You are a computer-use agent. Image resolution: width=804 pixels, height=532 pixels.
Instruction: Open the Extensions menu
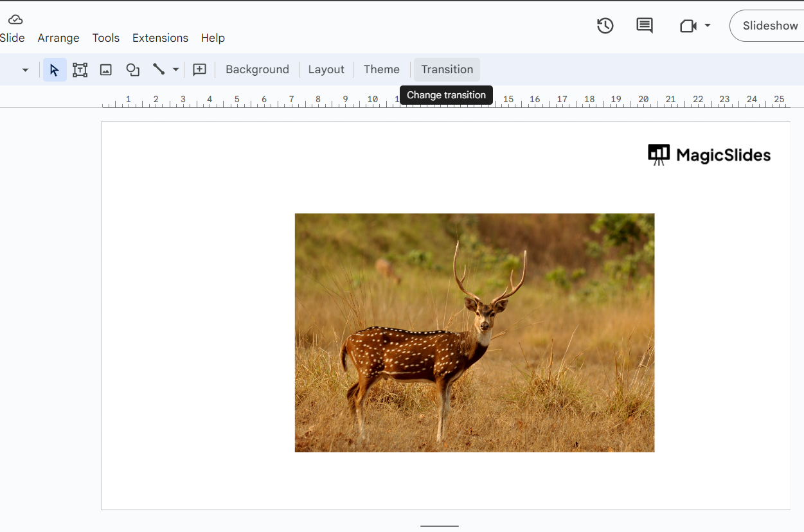coord(160,38)
